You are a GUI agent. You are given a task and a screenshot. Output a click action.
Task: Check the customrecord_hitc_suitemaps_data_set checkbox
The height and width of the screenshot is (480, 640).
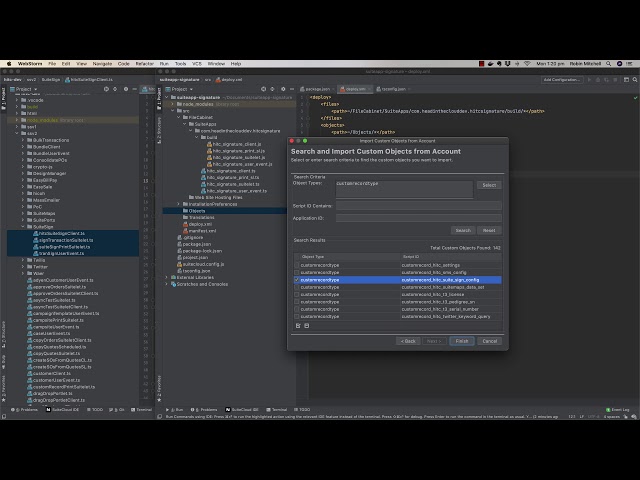297,287
